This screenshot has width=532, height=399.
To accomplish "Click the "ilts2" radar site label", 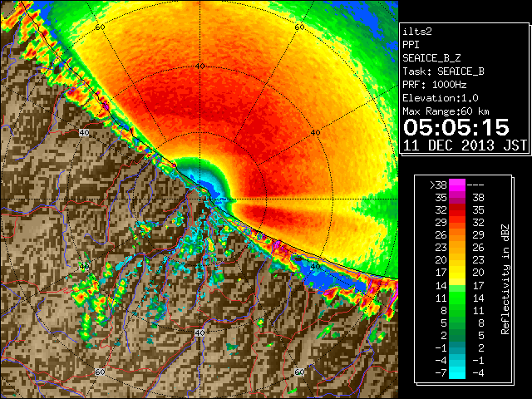I will coord(417,32).
